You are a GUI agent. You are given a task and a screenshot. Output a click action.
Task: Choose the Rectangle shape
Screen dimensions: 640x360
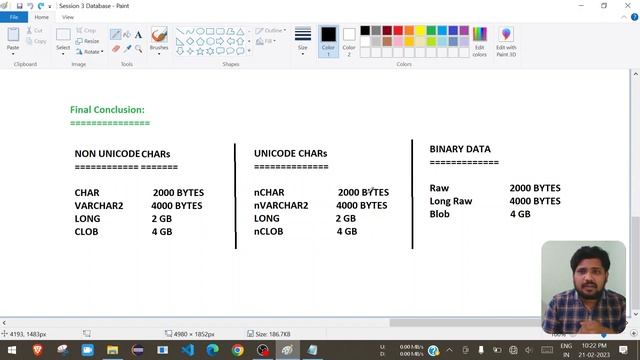pos(210,31)
